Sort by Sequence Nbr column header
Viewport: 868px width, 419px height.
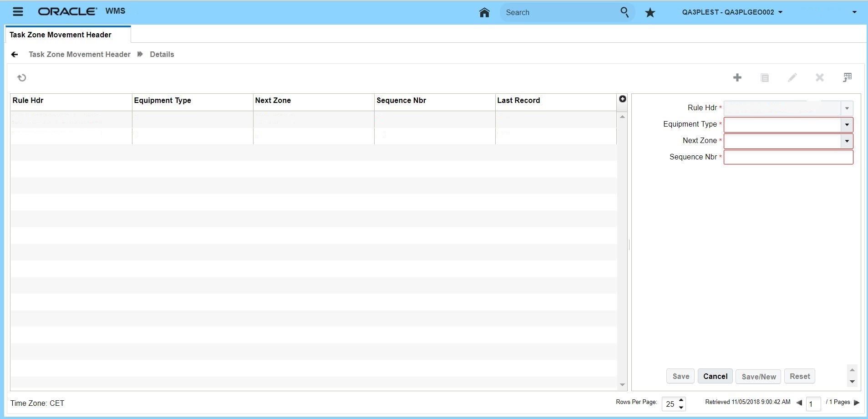click(435, 102)
